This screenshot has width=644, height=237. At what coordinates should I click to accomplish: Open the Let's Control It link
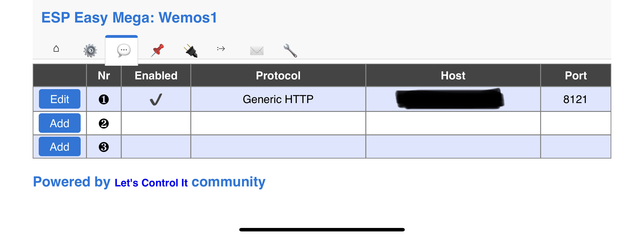click(151, 183)
